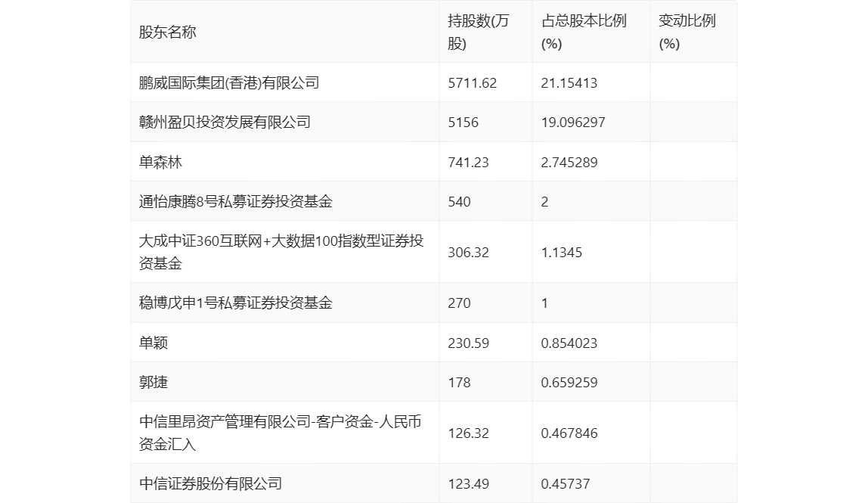Select the 5711.62 shares value
868x503 pixels.
473,83
